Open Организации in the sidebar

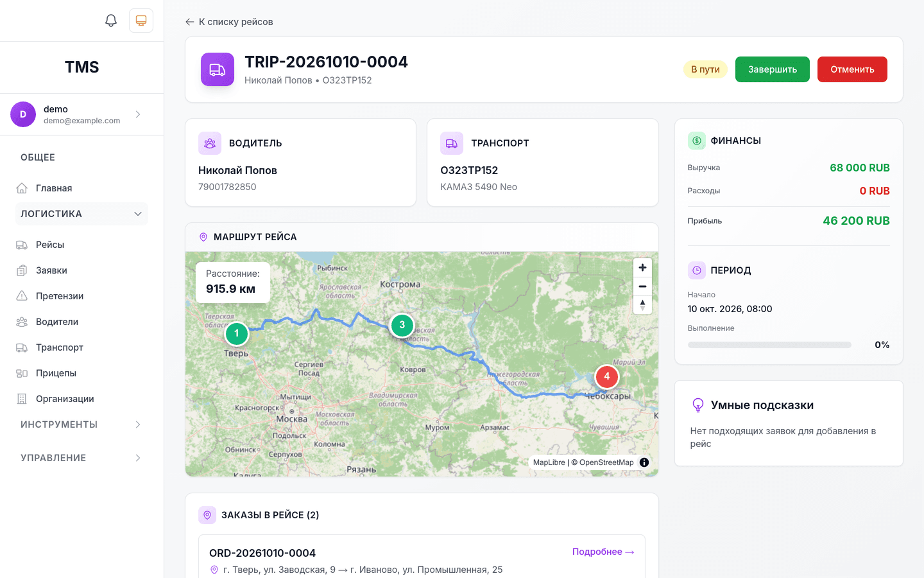(x=81, y=399)
